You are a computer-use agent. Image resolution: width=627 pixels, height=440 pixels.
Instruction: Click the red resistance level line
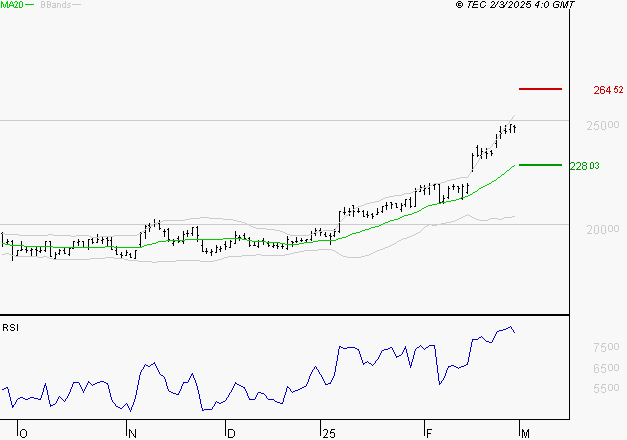click(540, 89)
